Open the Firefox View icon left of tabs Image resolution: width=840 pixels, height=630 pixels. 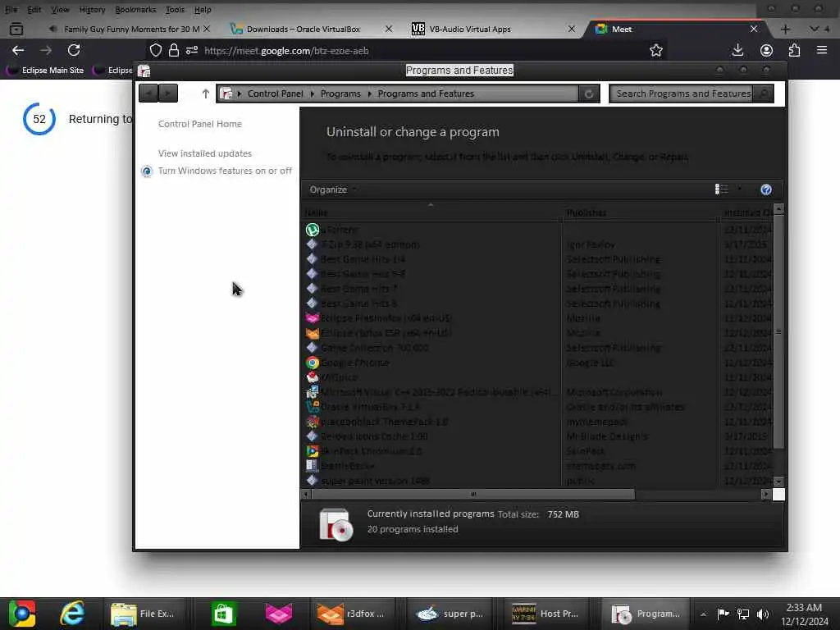pos(16,29)
